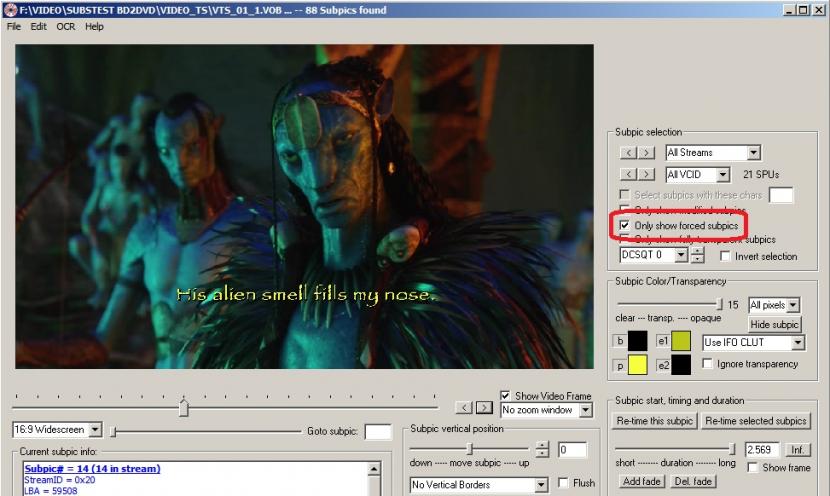The image size is (830, 496).
Task: Click the Hide subpic button
Action: click(x=774, y=324)
